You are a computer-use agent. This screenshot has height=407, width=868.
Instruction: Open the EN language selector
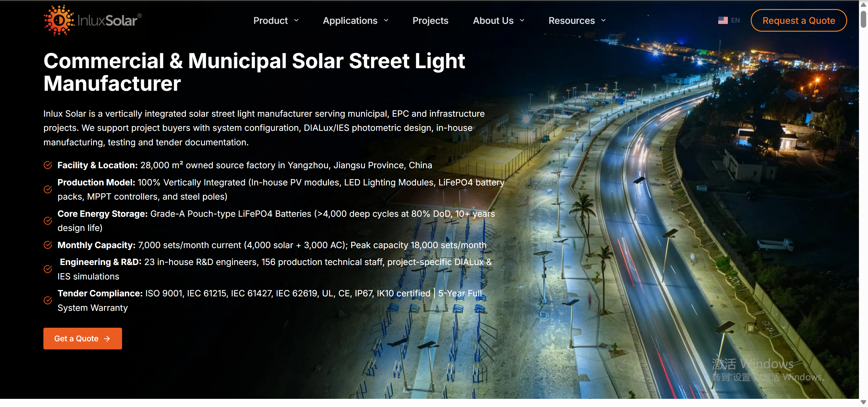(729, 21)
